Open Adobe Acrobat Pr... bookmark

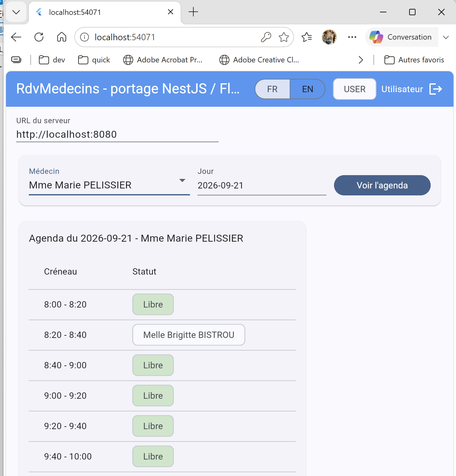pyautogui.click(x=163, y=60)
